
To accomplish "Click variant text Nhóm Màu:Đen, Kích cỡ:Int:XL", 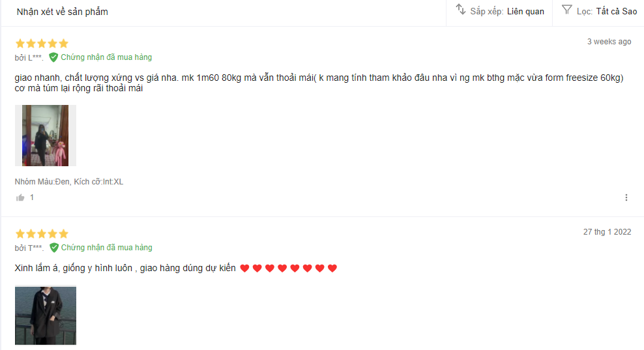I will [69, 182].
